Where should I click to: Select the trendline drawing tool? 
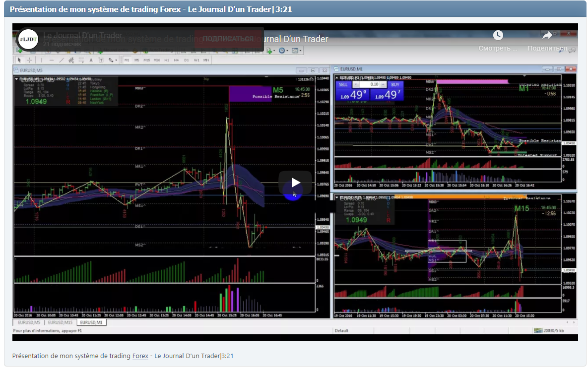click(62, 60)
